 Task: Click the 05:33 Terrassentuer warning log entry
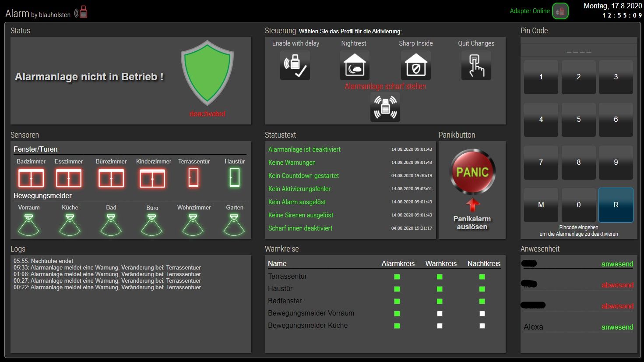[x=107, y=267]
